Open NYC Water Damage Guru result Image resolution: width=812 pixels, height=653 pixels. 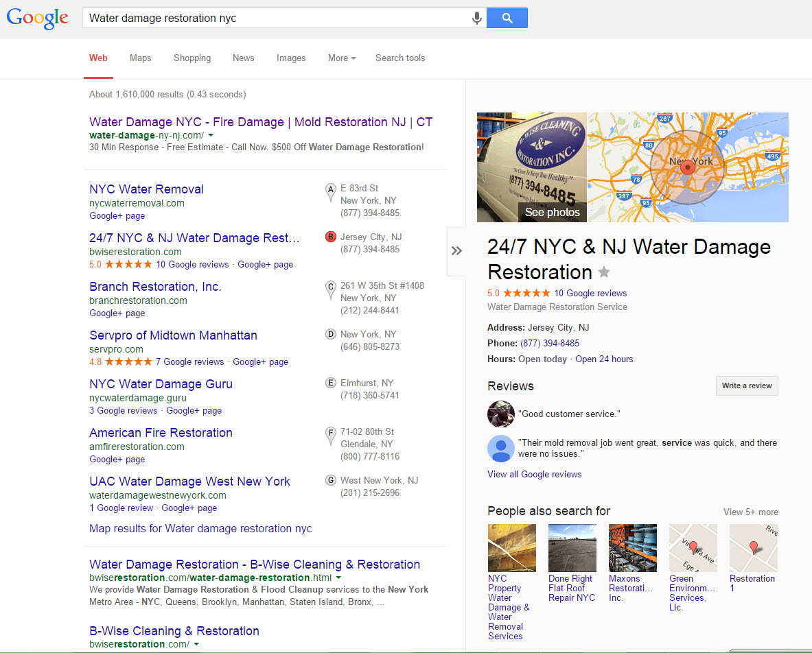[161, 384]
